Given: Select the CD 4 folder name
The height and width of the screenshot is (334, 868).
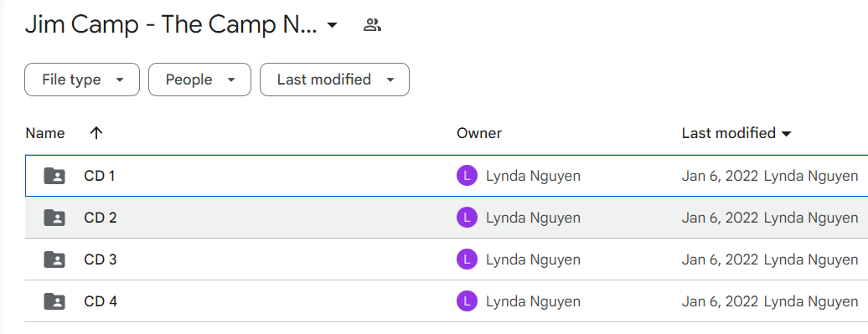Looking at the screenshot, I should (x=101, y=301).
